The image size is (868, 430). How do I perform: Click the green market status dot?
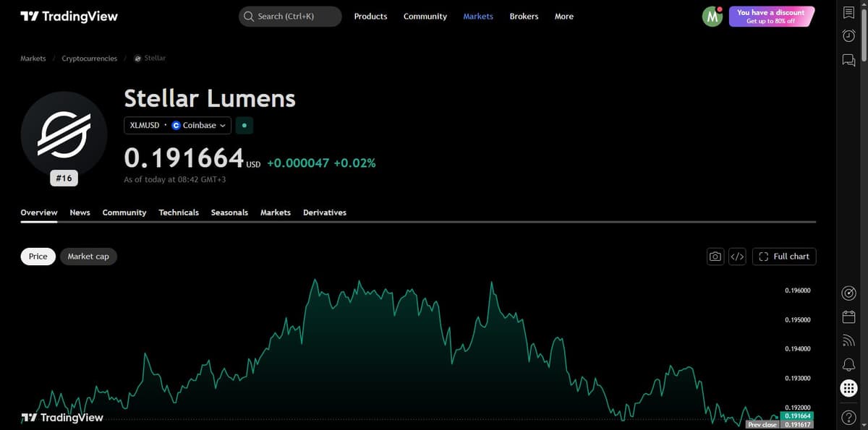pos(244,125)
